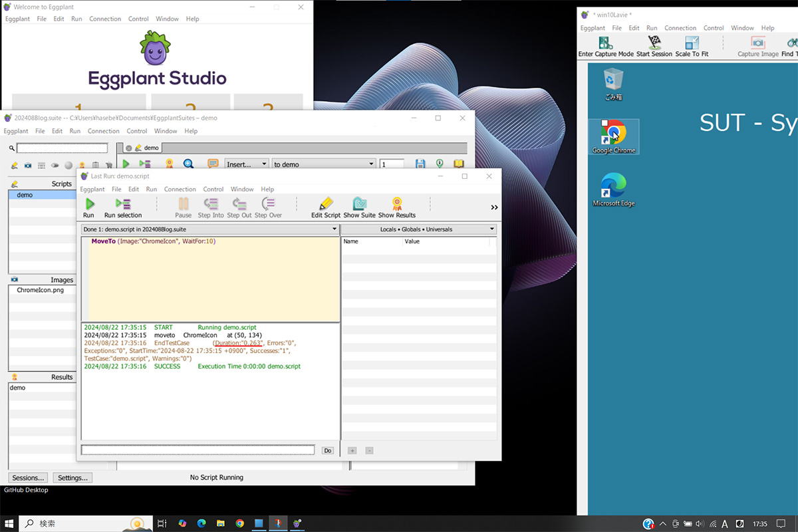Open the 'Done 1: demo.script' run history dropdown
The height and width of the screenshot is (532, 798).
pos(210,229)
